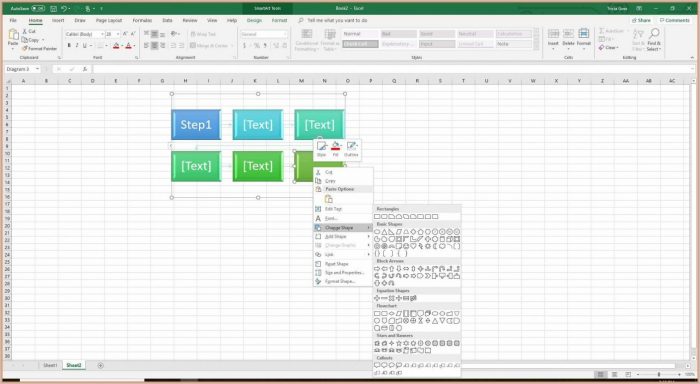Open the Page Layout tab
Screen dimensions: 700x384
pyautogui.click(x=109, y=21)
